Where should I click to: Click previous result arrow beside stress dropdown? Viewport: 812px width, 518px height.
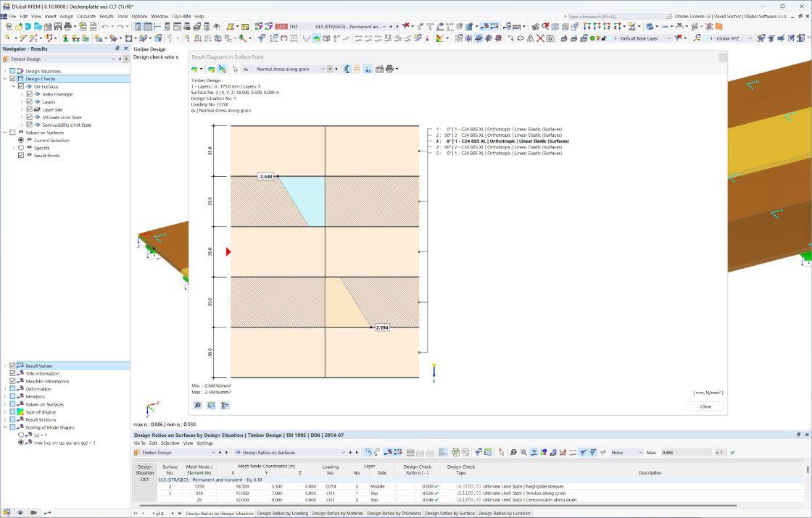click(x=330, y=69)
